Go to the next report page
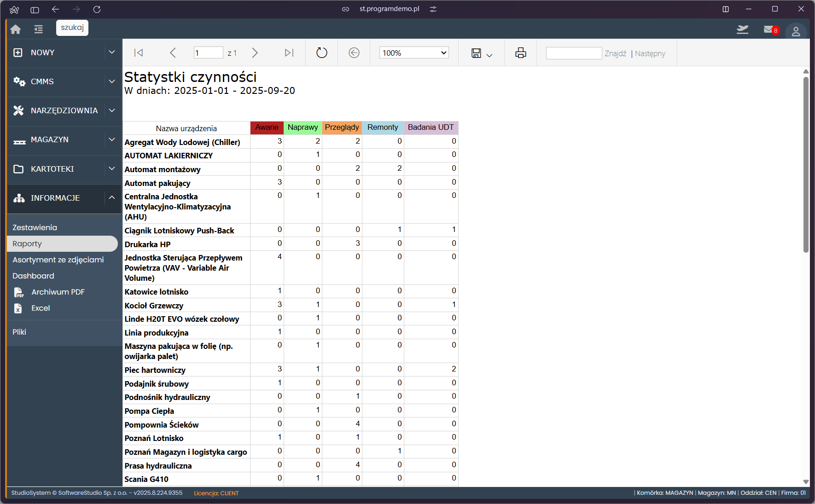815x504 pixels. 255,53
